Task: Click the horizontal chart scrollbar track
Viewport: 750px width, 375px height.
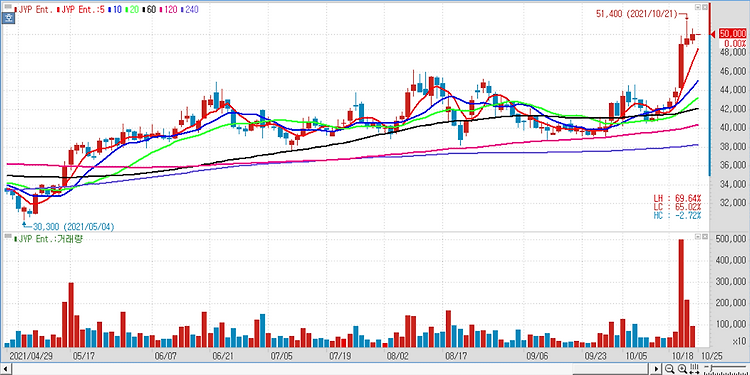Action: coord(330,369)
